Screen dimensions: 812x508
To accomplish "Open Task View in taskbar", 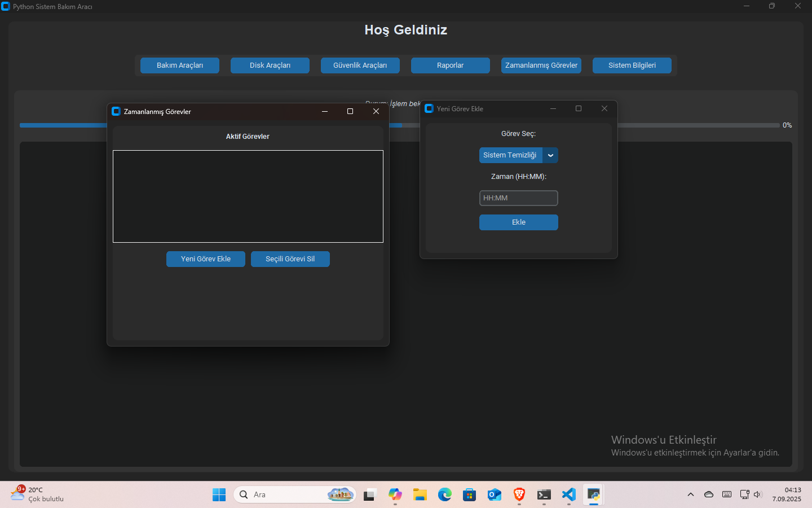I will click(370, 495).
